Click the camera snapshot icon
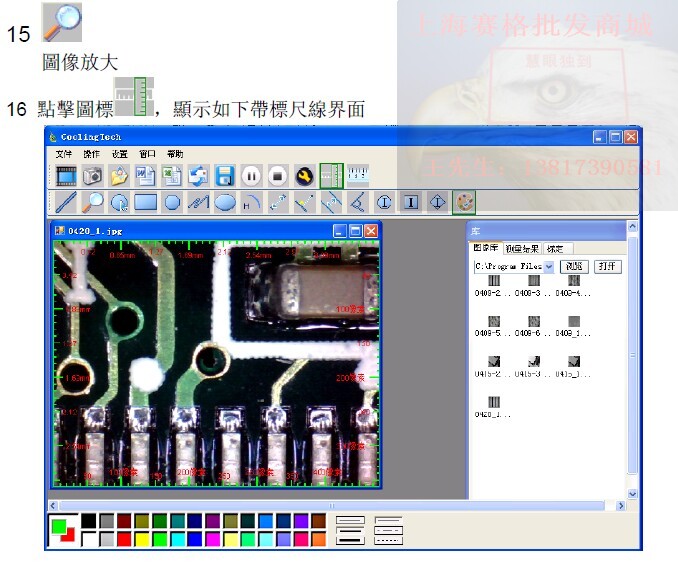The width and height of the screenshot is (678, 567). (x=93, y=176)
